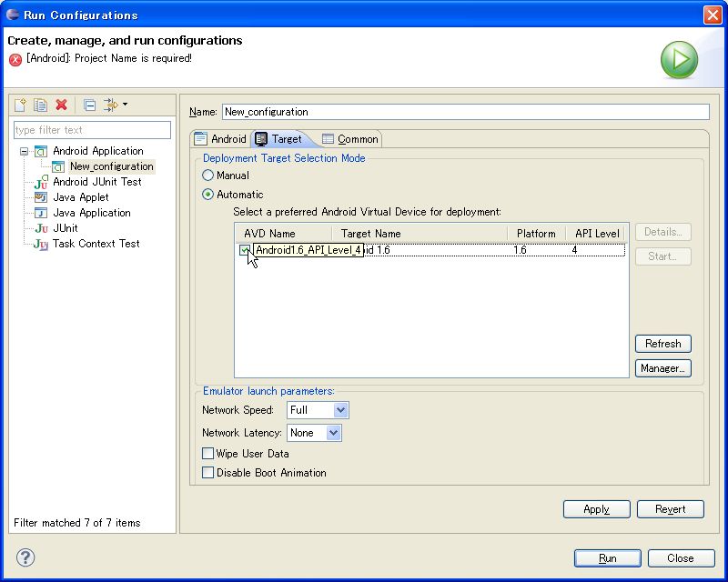Click Target Name column header
Screen dimensions: 728x582
coord(420,234)
